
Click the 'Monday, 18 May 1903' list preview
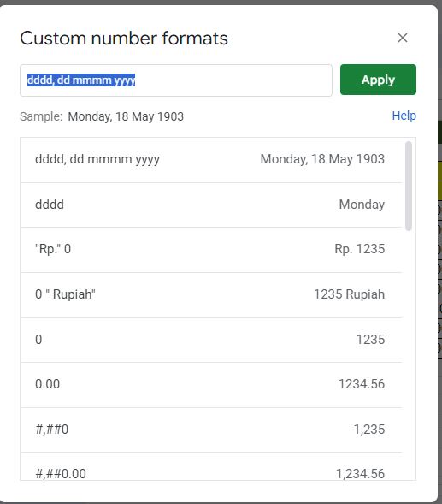pyautogui.click(x=322, y=159)
